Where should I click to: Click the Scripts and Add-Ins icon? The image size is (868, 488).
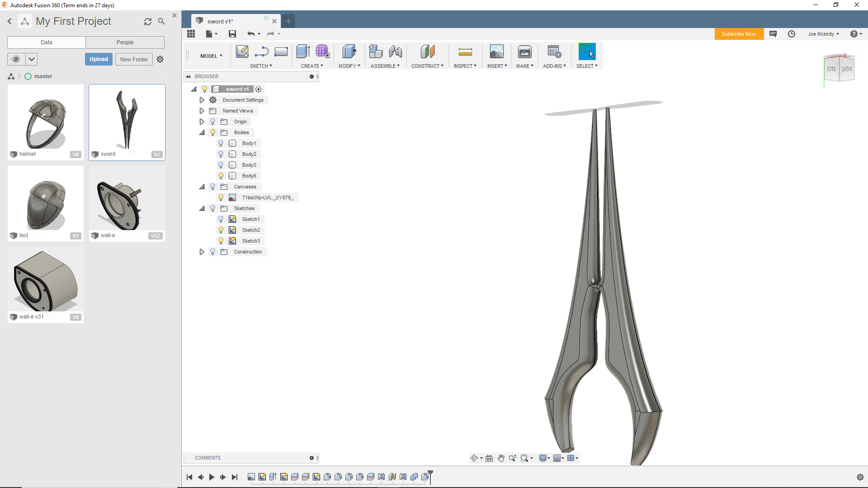tap(554, 52)
